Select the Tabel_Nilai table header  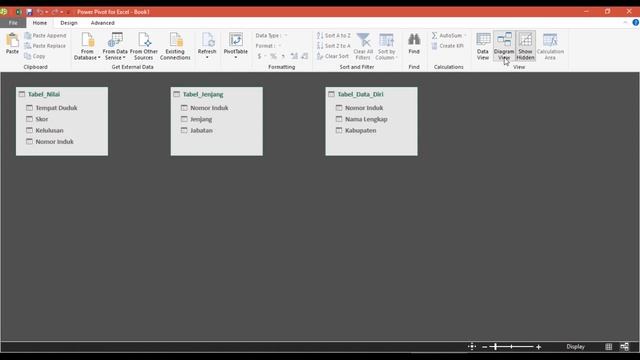tap(44, 94)
